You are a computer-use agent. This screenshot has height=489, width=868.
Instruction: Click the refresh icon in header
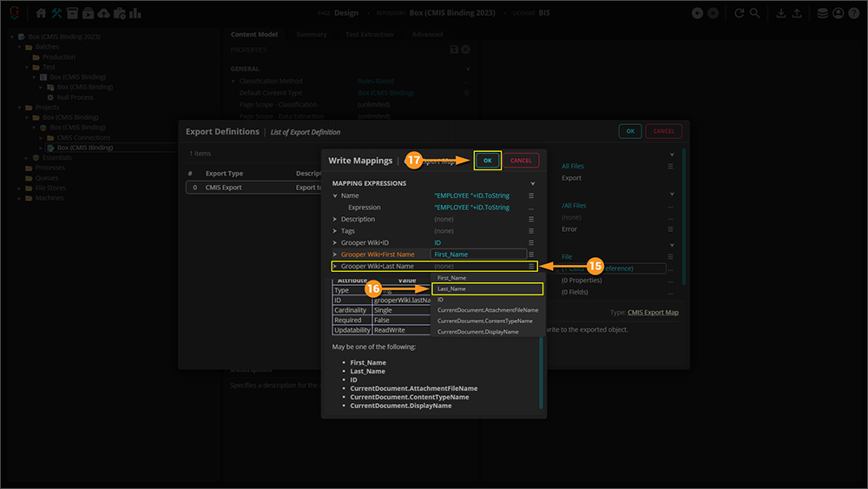click(740, 13)
